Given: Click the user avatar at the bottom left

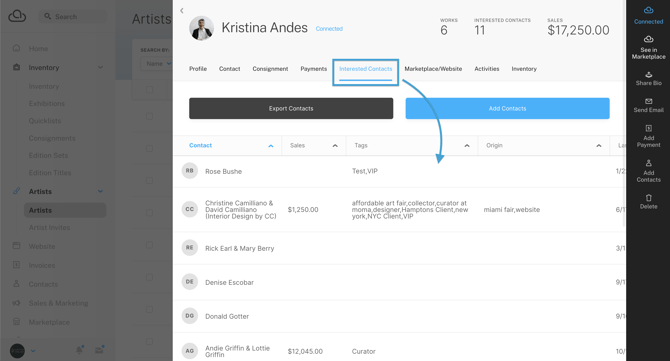Looking at the screenshot, I should pos(17,351).
